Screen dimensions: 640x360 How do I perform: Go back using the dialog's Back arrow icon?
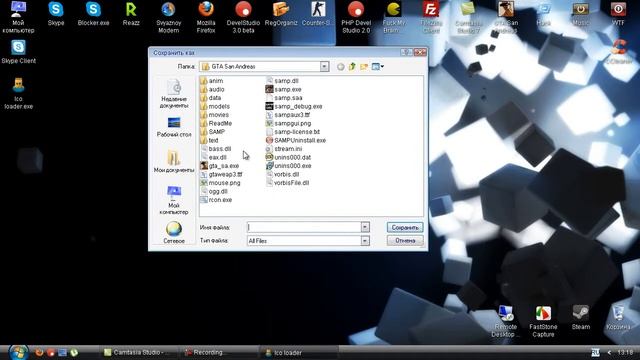[x=340, y=67]
